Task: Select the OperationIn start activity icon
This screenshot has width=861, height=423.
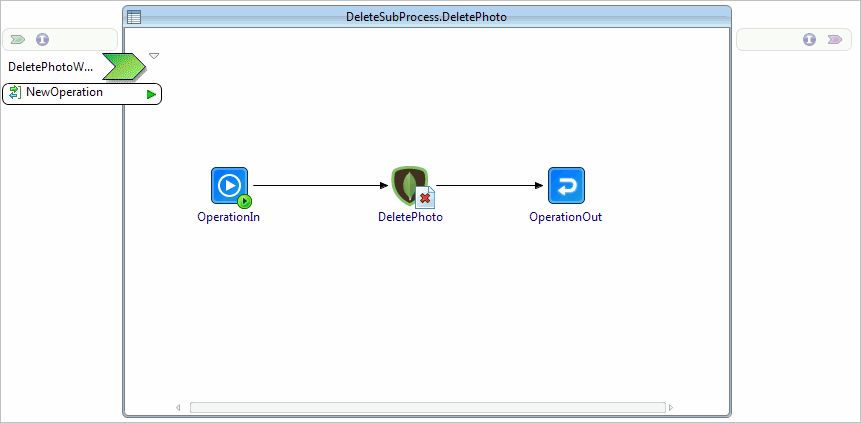Action: pos(230,186)
